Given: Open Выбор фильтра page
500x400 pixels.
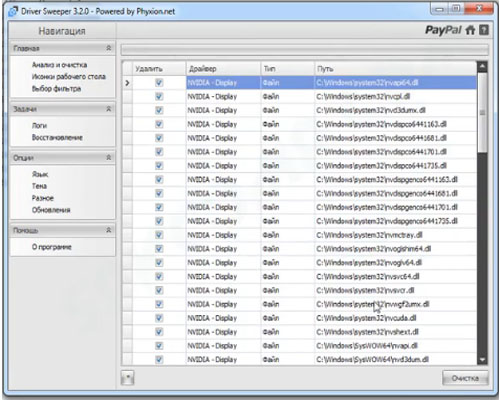Looking at the screenshot, I should tap(56, 89).
